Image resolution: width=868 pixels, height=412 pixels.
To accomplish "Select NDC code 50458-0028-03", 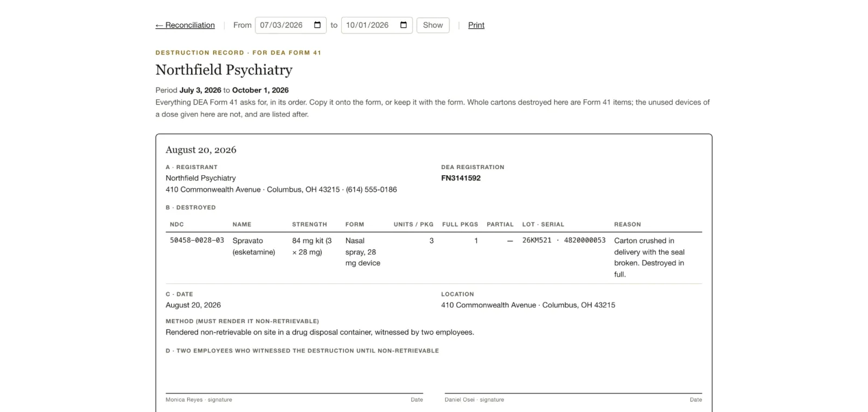I will (197, 240).
